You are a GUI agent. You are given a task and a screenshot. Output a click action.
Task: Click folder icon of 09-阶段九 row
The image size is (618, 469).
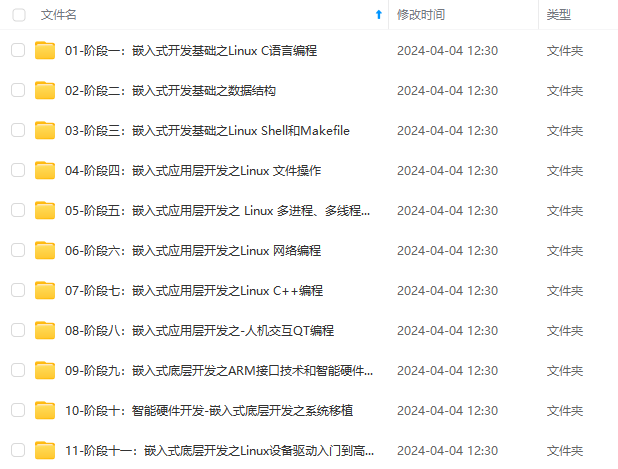click(45, 370)
